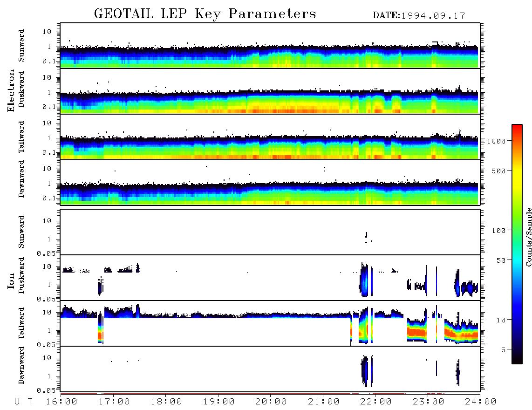Click the Ion Tailward spectrogram panel
Viewport: 532px width, 410px height.
tap(270, 323)
